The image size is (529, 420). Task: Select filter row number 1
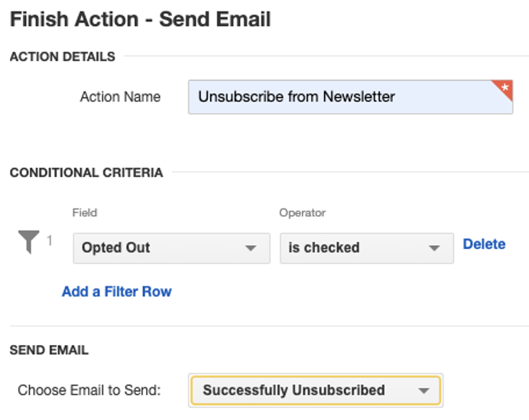tap(50, 241)
